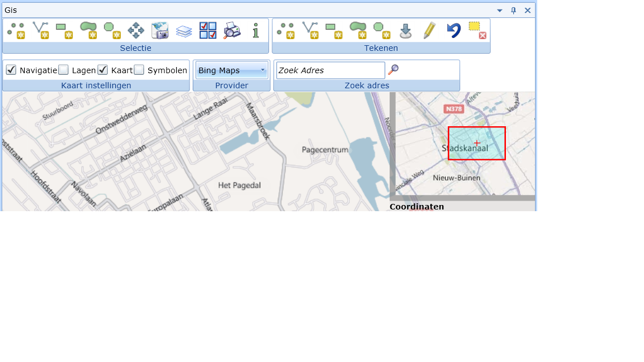
Task: Click the blue undo arrow
Action: [x=453, y=31]
